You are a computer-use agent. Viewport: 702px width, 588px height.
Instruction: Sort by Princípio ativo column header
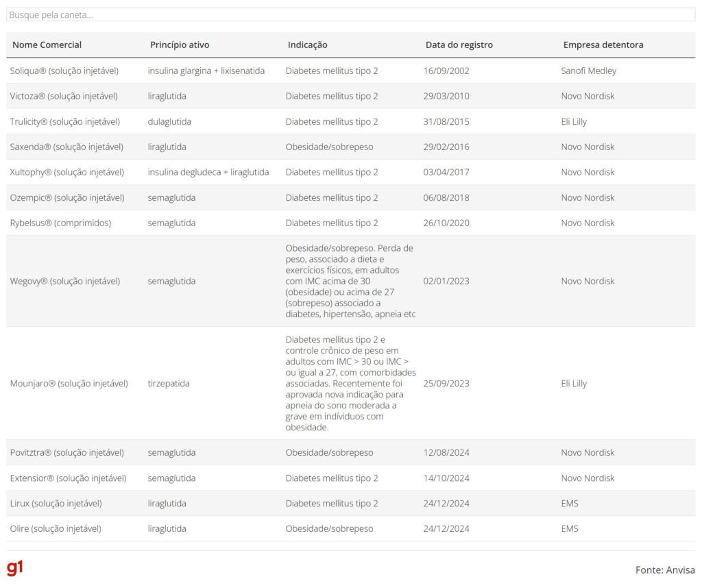(x=180, y=45)
